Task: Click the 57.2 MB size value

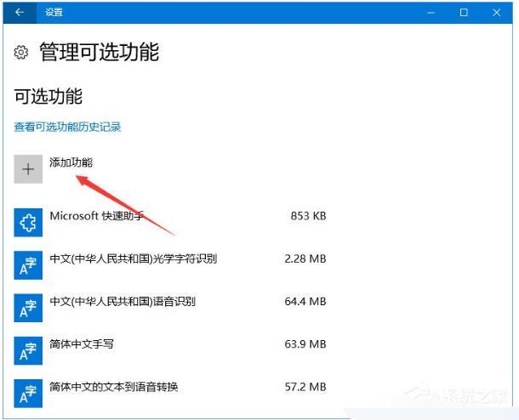Action: point(305,387)
